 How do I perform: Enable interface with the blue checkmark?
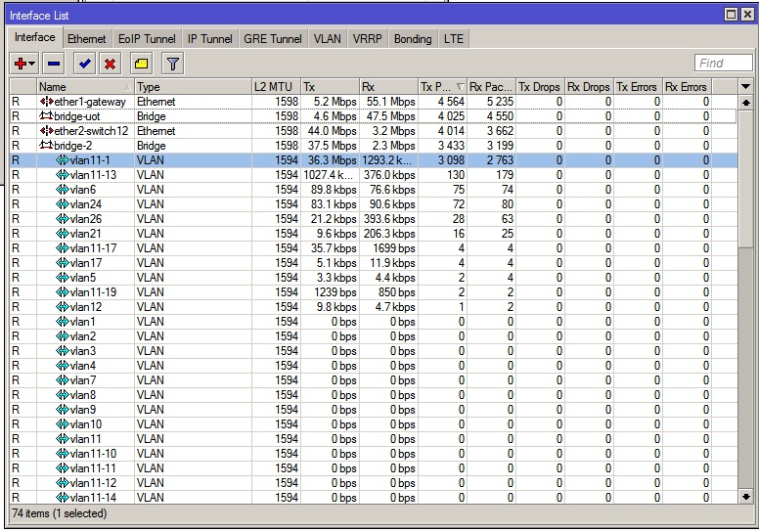(84, 64)
